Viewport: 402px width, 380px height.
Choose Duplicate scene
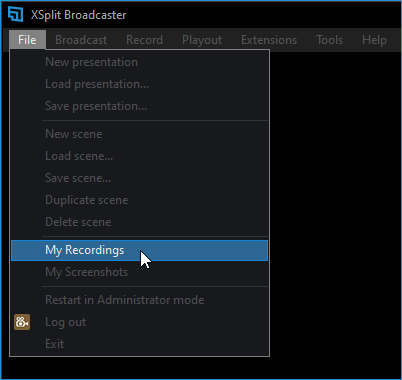pos(139,200)
